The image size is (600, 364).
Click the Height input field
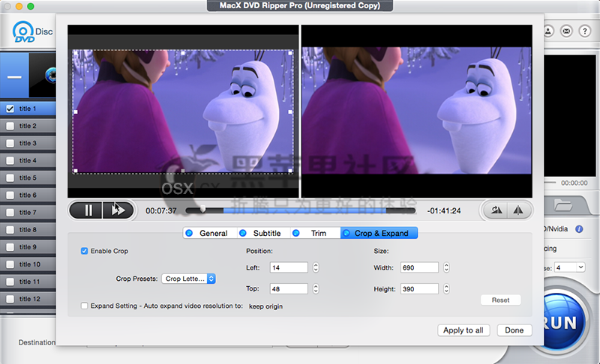click(419, 289)
